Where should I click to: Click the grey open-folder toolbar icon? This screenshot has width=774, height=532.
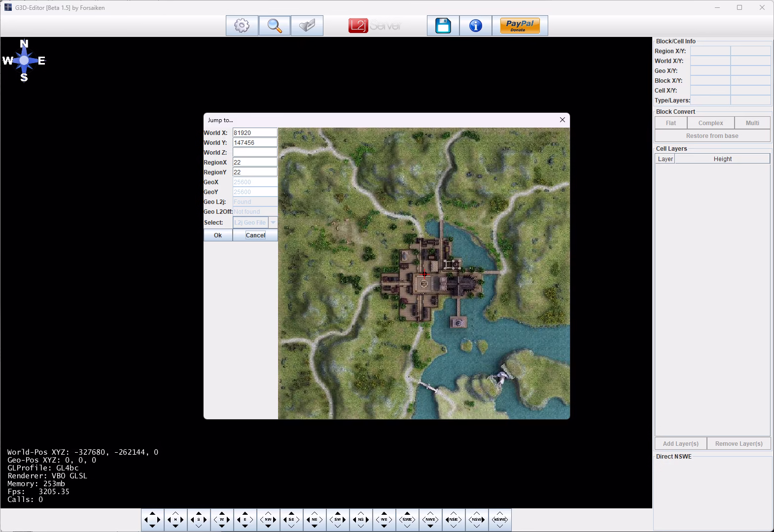pos(307,26)
